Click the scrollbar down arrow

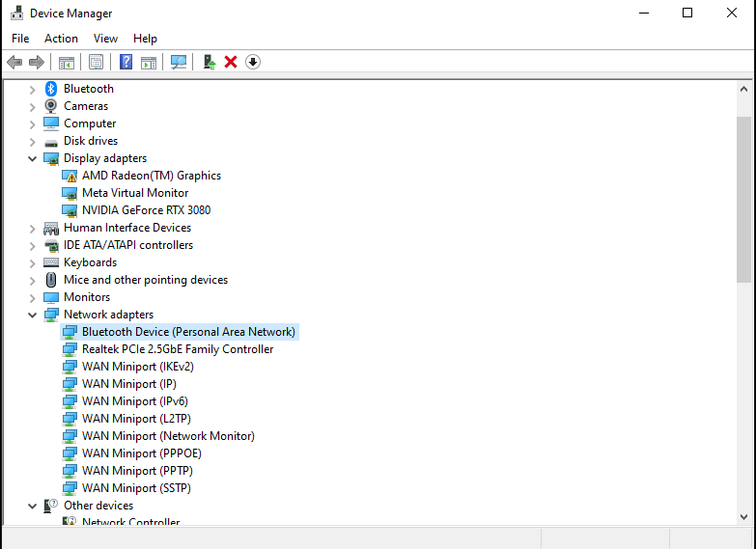(743, 517)
